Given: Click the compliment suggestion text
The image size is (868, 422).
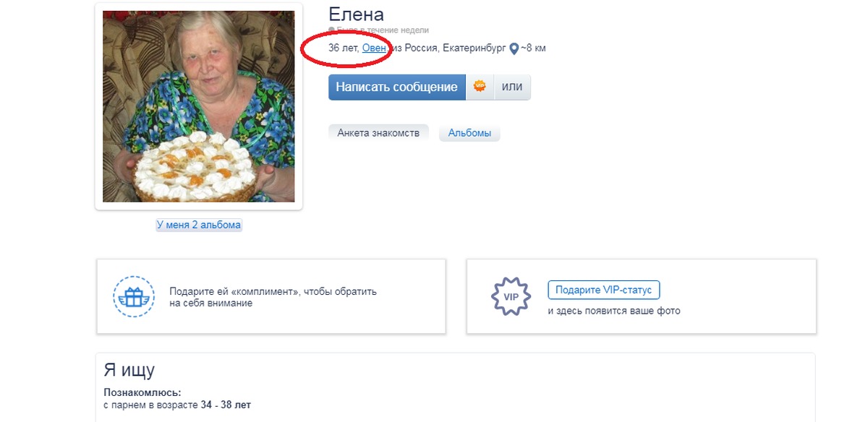Looking at the screenshot, I should coord(273,297).
